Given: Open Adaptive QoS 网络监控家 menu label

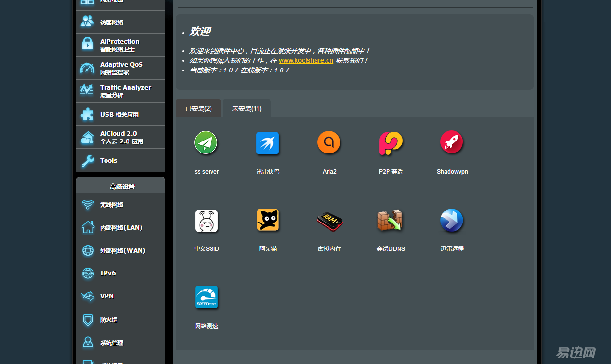Looking at the screenshot, I should coord(121,68).
